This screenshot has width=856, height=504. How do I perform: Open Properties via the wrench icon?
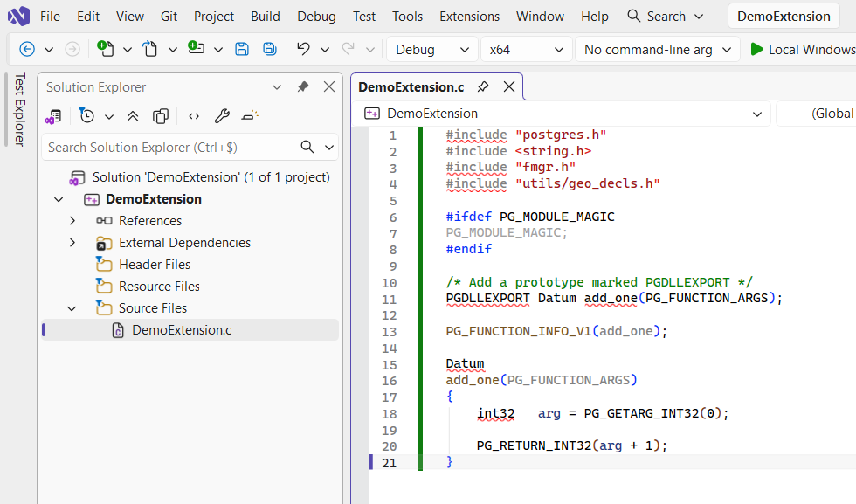222,115
